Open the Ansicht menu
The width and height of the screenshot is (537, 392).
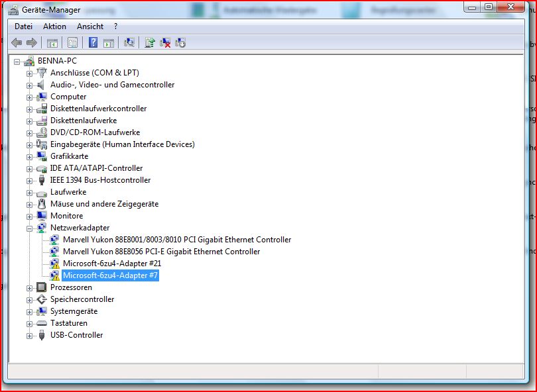click(90, 26)
